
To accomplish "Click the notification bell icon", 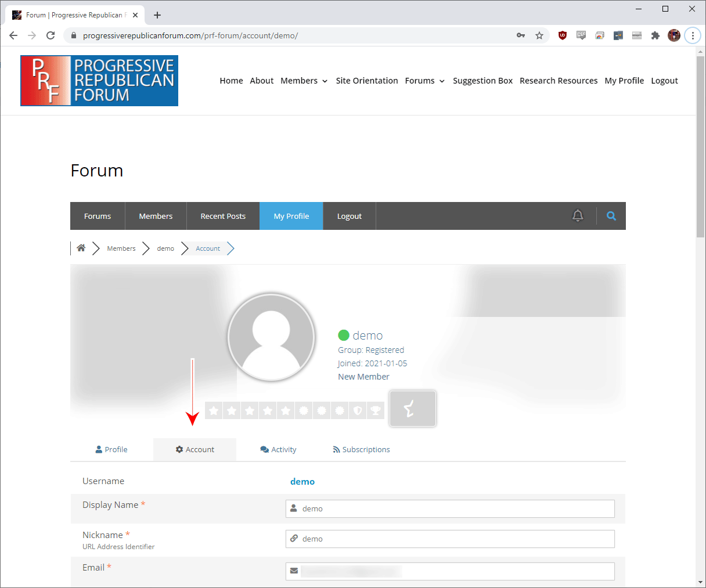I will [x=578, y=216].
